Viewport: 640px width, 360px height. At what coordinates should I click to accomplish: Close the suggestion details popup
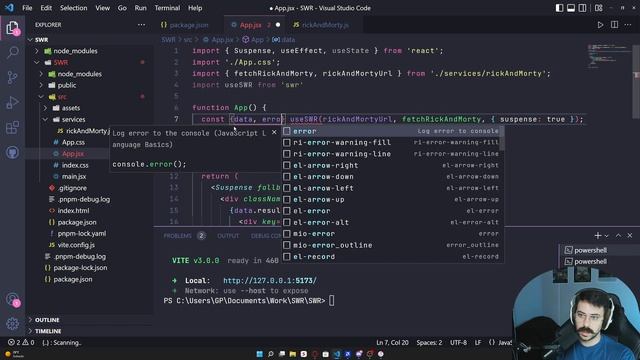coord(274,132)
